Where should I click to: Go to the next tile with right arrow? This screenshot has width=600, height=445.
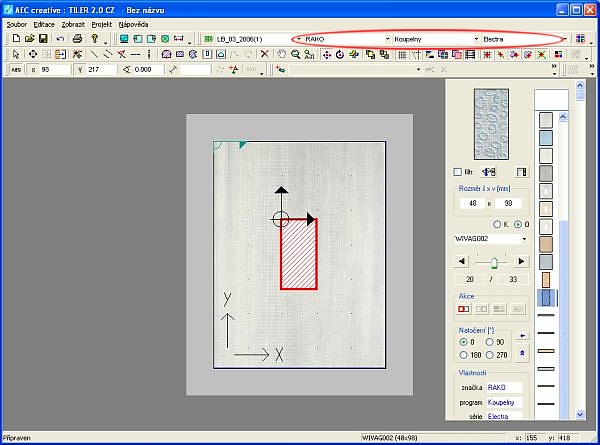[x=521, y=261]
